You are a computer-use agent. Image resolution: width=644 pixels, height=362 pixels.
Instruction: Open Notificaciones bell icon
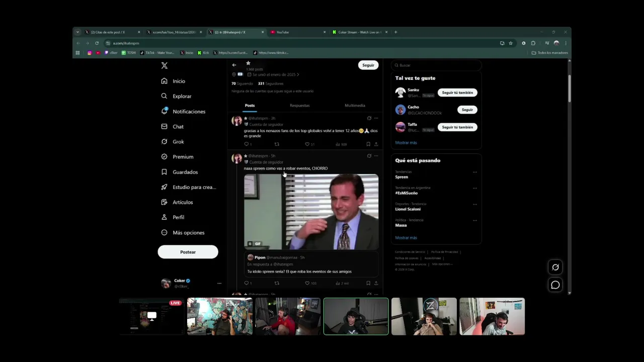164,111
